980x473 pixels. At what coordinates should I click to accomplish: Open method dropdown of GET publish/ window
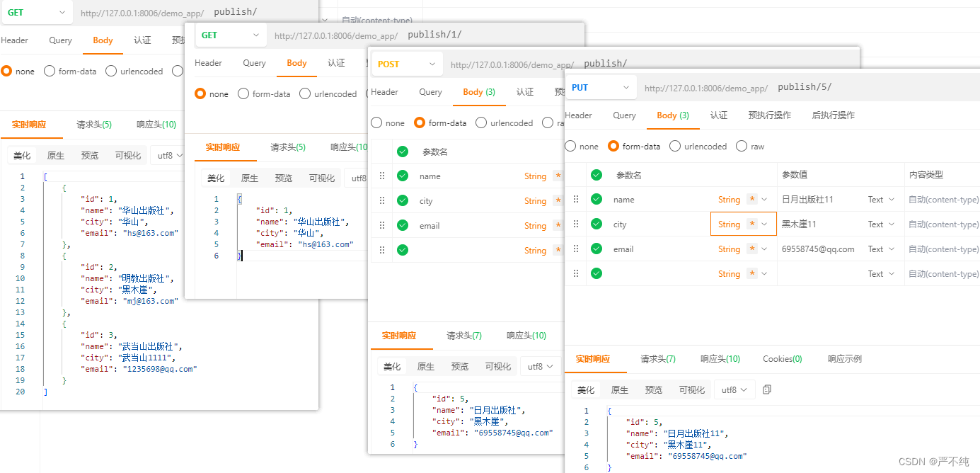click(x=37, y=13)
